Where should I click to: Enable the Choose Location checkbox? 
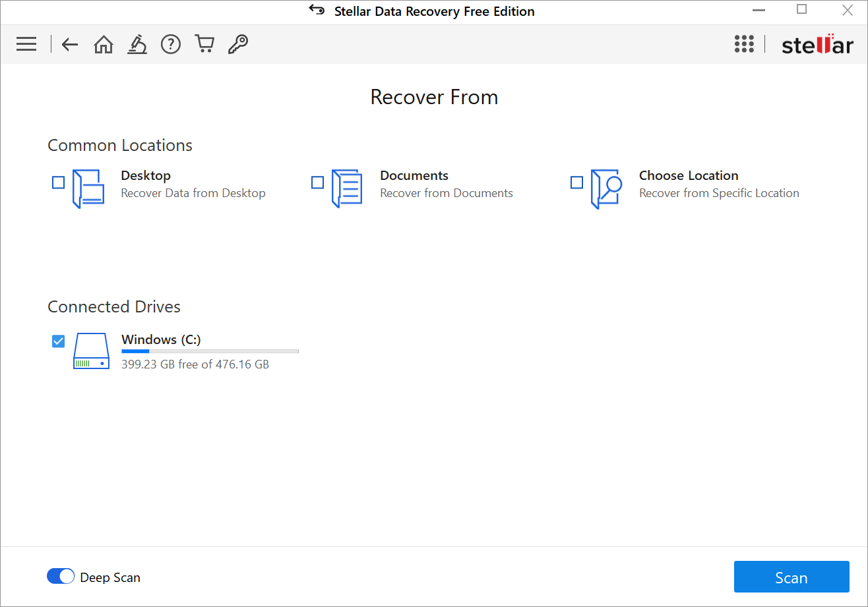click(576, 182)
